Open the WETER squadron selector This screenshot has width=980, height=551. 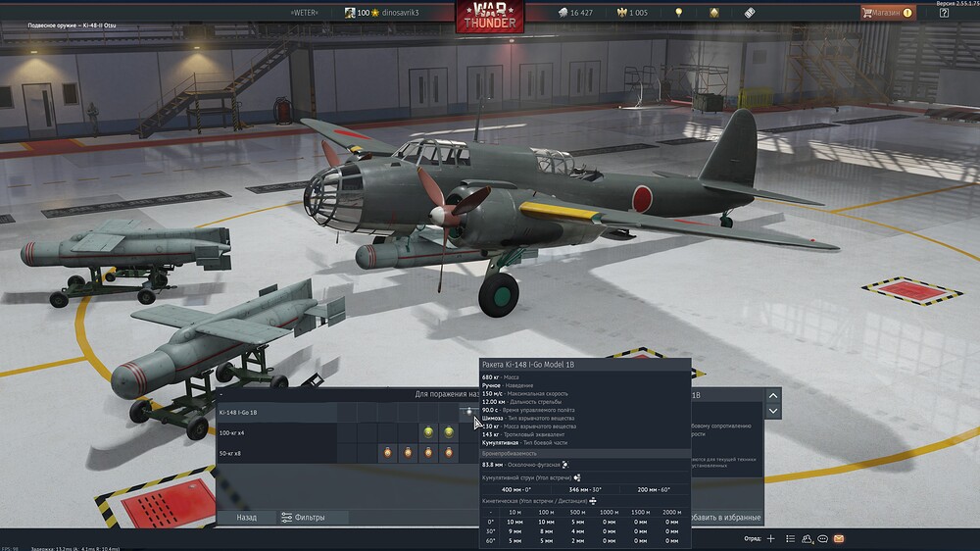click(x=305, y=13)
